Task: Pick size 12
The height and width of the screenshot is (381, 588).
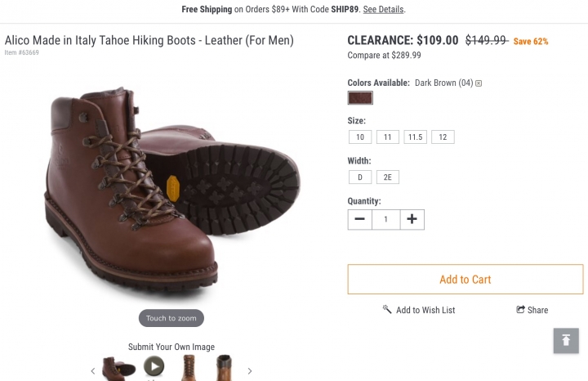Action: coord(443,137)
